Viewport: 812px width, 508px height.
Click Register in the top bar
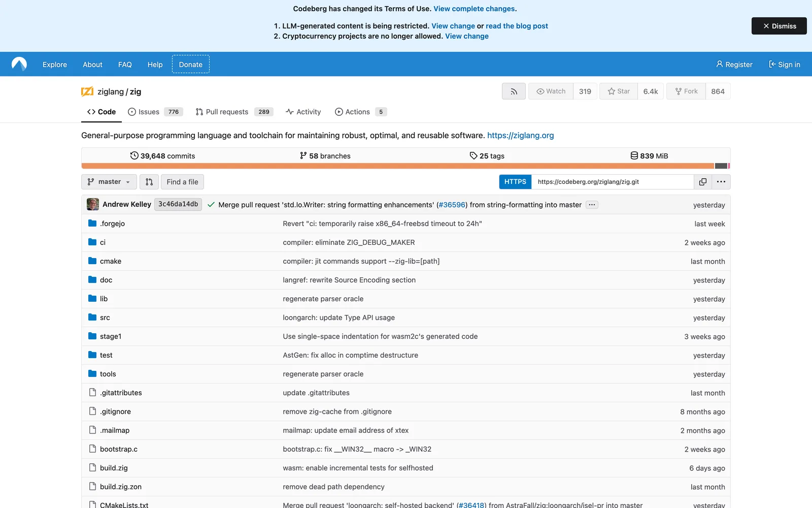click(x=734, y=65)
